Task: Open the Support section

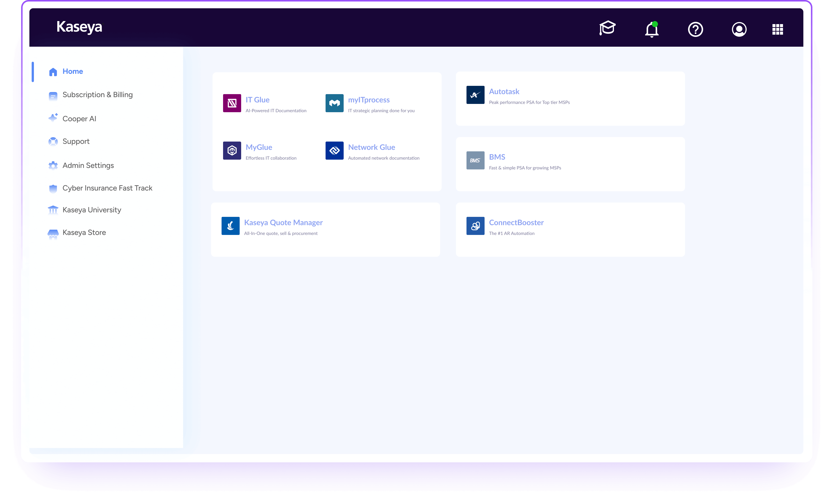Action: 76,142
